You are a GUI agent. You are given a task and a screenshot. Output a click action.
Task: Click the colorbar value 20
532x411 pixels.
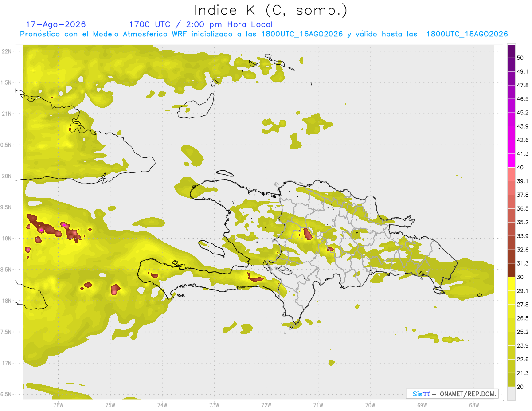520,387
